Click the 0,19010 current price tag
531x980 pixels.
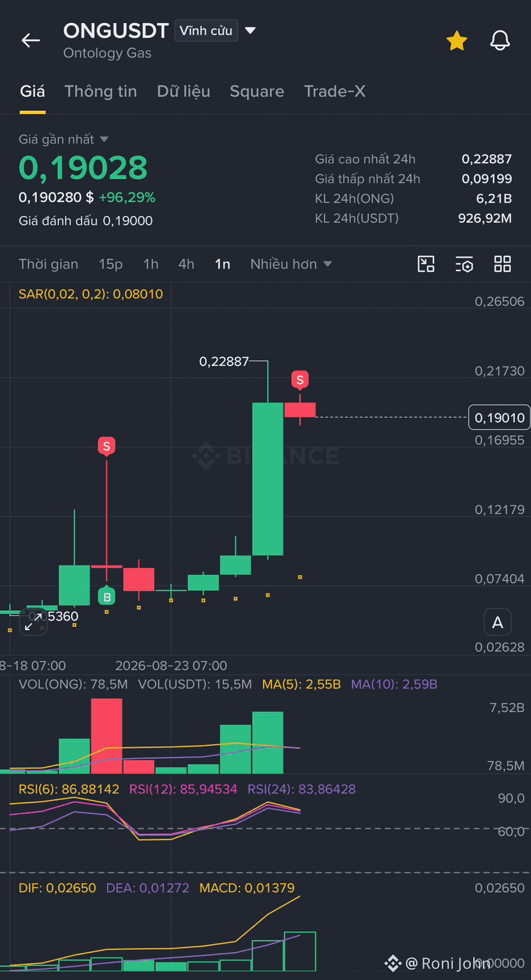(500, 418)
